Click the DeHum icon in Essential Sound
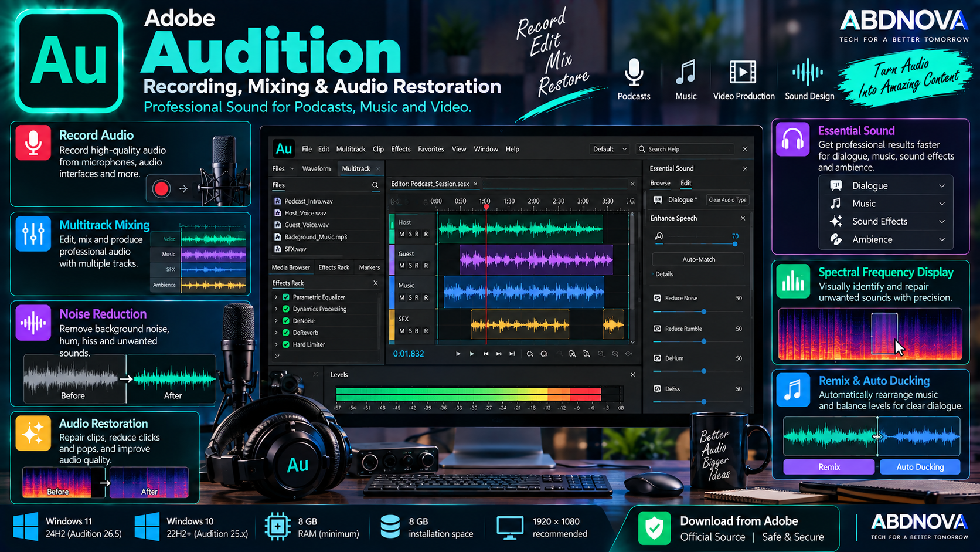Image resolution: width=980 pixels, height=552 pixels. (x=657, y=358)
